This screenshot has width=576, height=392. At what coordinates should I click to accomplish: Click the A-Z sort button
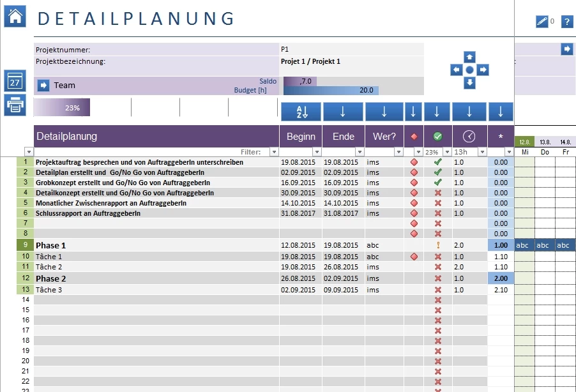(301, 112)
